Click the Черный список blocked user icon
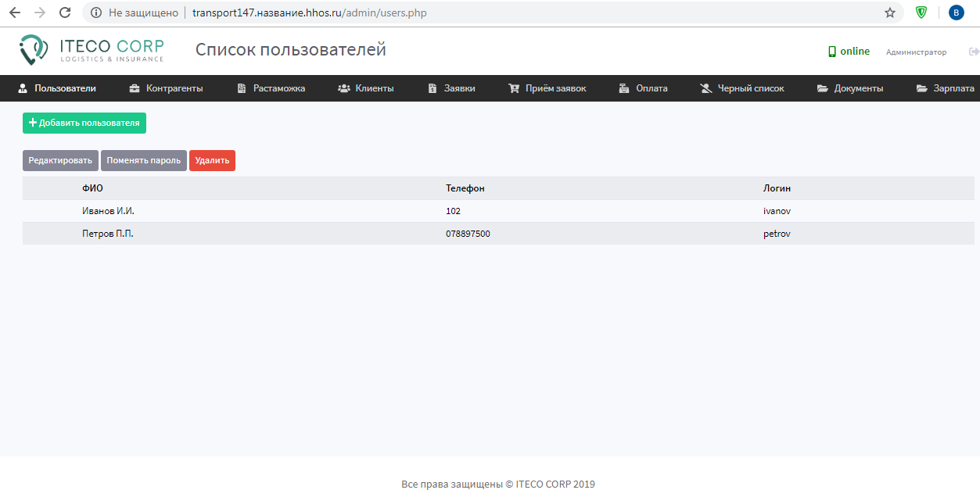This screenshot has height=497, width=980. (706, 88)
